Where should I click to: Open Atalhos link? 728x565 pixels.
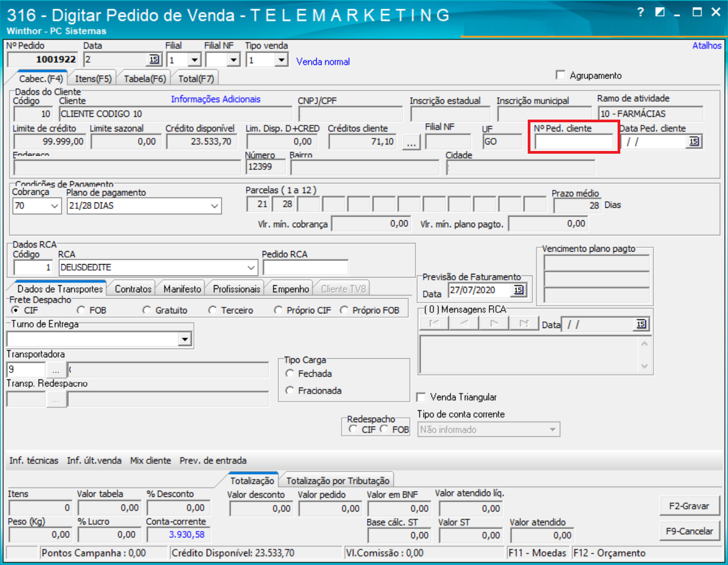[706, 45]
